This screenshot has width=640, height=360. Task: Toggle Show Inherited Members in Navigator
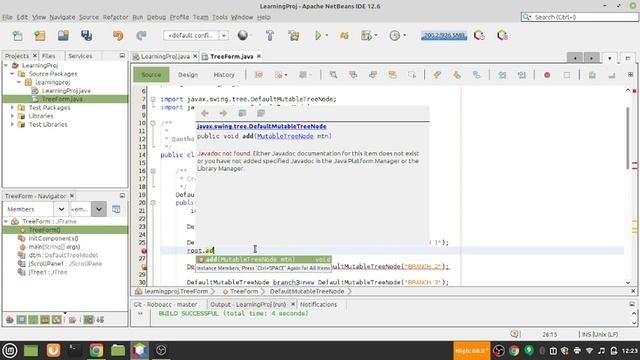click(x=9, y=320)
